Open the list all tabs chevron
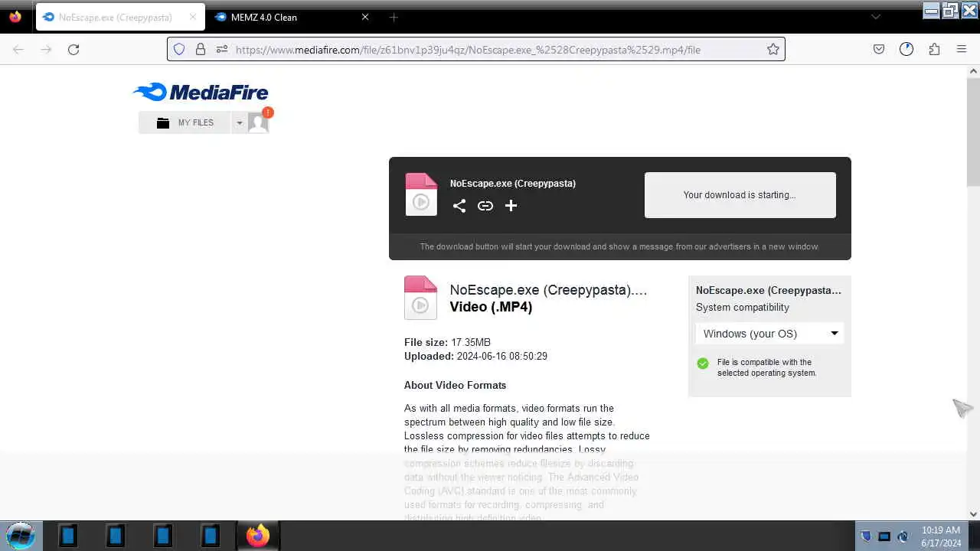 tap(876, 17)
